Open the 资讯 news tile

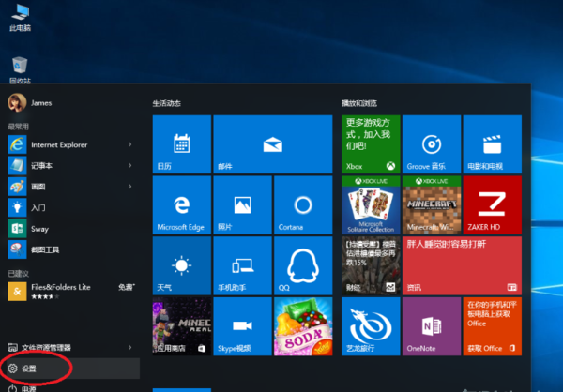[x=462, y=265]
